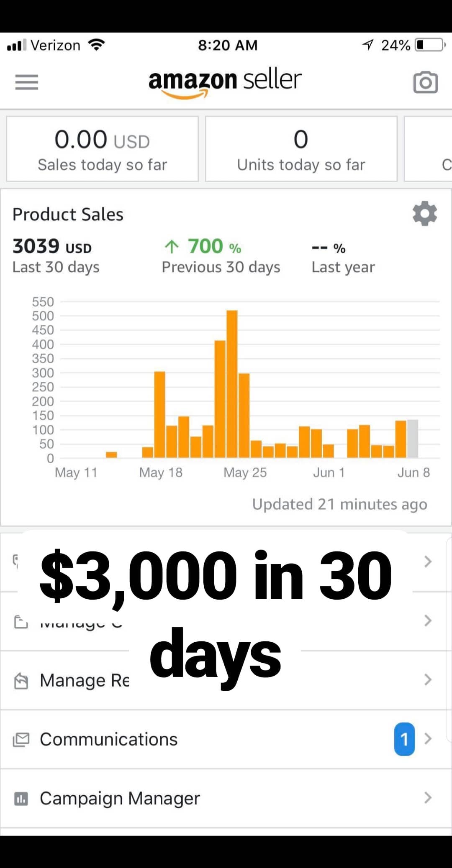Tap the amazon seller logo
Screen dimensions: 452x868
pyautogui.click(x=225, y=83)
